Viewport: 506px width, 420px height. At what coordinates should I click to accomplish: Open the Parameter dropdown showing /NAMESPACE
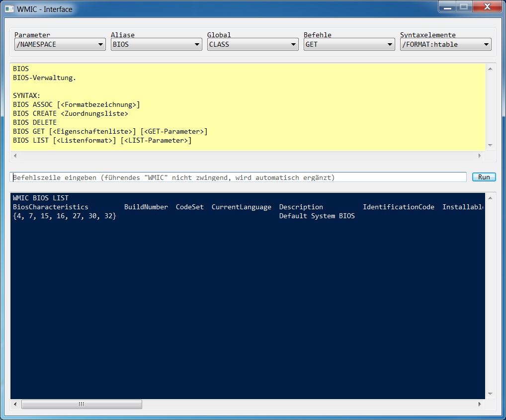[x=60, y=45]
